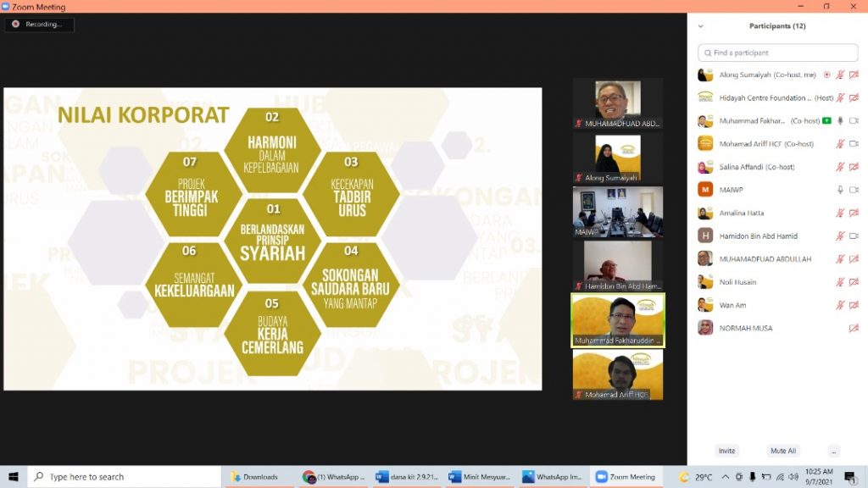Image resolution: width=868 pixels, height=488 pixels.
Task: Switch to the Minit Mesyuarat Word taskbar item
Action: [x=479, y=477]
